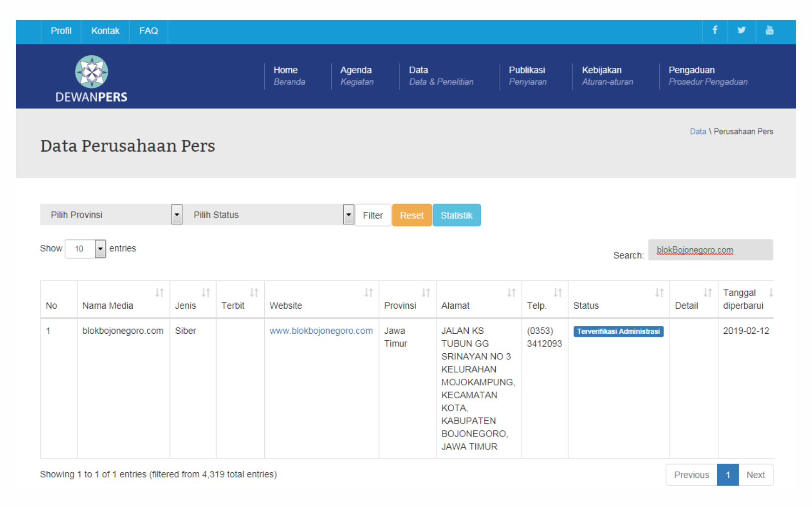Sort table by Jenis column
This screenshot has height=509, width=812.
[x=193, y=299]
